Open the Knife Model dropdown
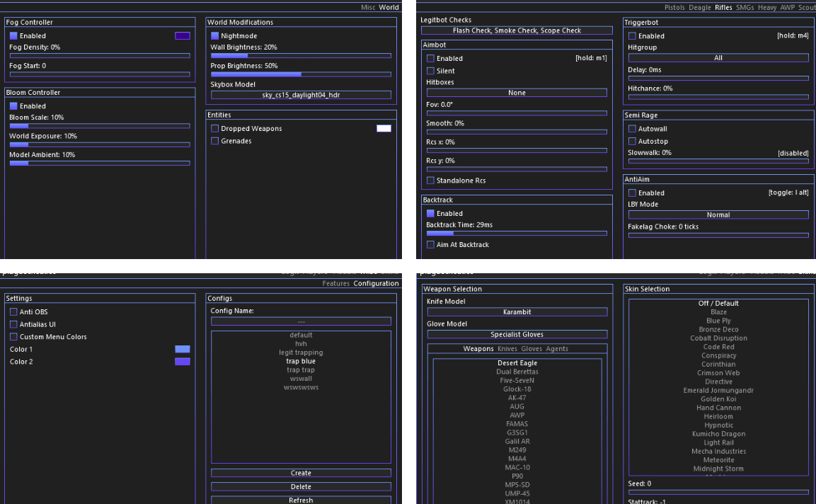Image resolution: width=816 pixels, height=504 pixels. [x=517, y=312]
